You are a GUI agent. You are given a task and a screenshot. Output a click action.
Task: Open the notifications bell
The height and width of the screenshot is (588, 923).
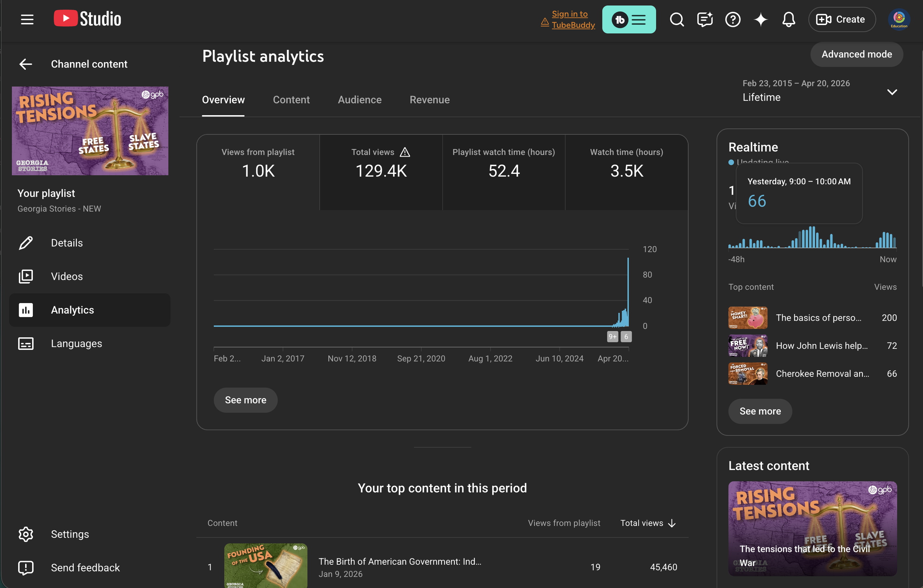tap(789, 19)
